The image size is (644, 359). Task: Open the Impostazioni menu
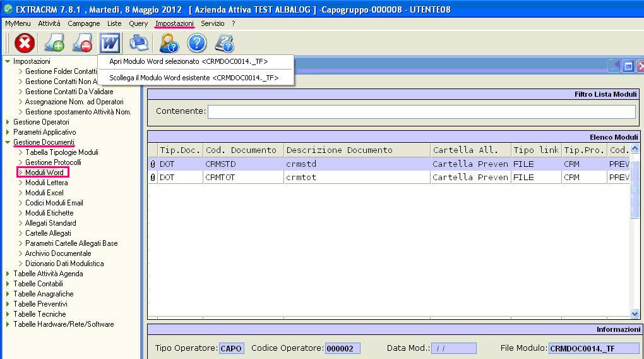174,23
